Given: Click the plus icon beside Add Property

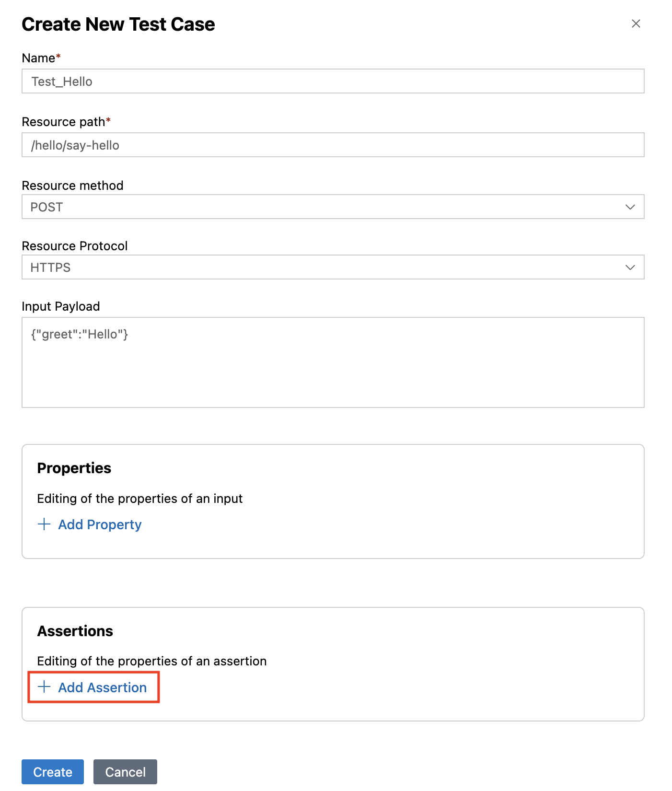Looking at the screenshot, I should pyautogui.click(x=44, y=524).
